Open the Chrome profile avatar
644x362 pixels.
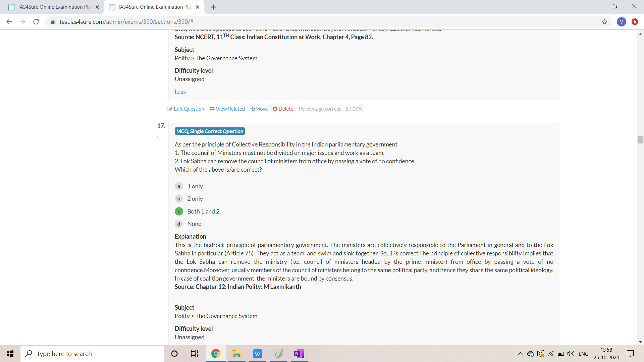[621, 22]
